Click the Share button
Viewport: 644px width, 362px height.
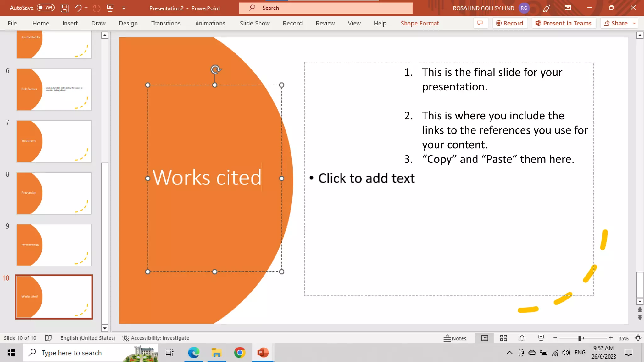click(x=616, y=23)
